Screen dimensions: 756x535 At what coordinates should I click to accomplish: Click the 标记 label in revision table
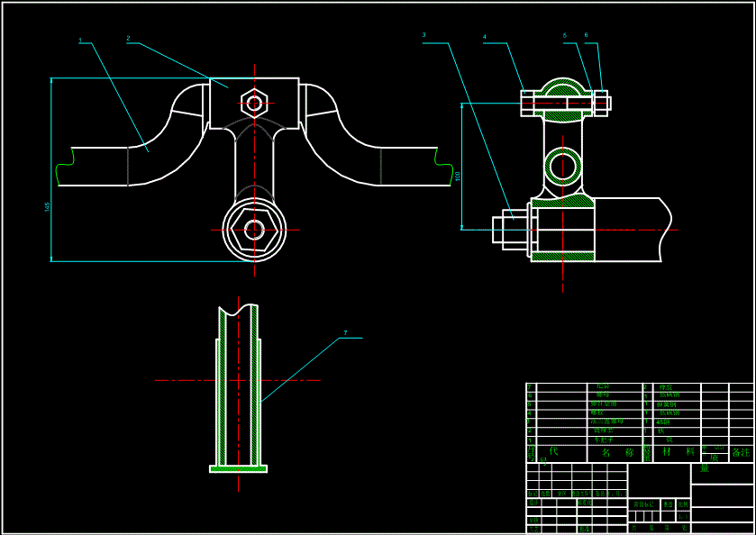pyautogui.click(x=533, y=494)
